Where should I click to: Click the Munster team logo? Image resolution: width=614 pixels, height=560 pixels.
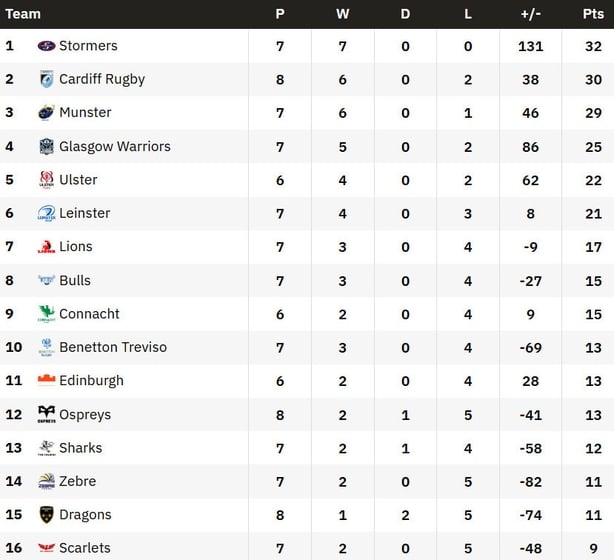(x=46, y=113)
